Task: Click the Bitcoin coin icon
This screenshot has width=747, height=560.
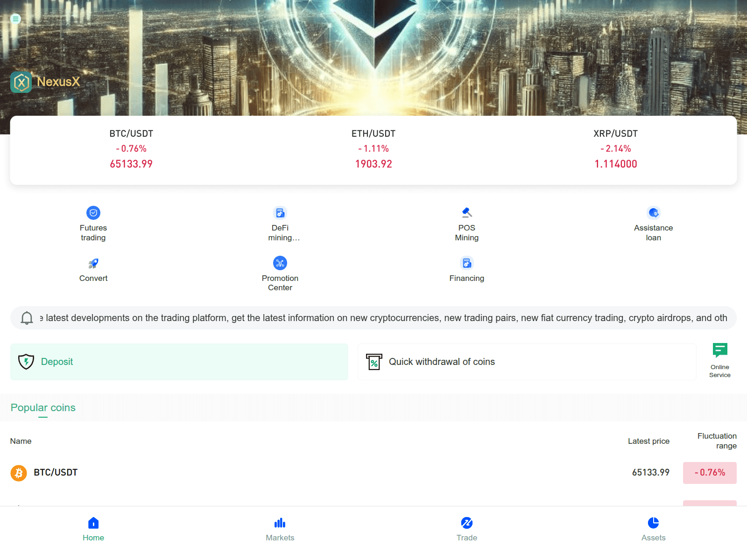Action: pos(19,473)
